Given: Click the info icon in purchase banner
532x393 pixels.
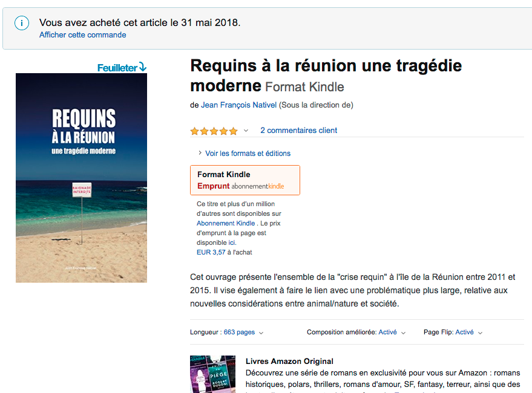Looking at the screenshot, I should 22,23.
